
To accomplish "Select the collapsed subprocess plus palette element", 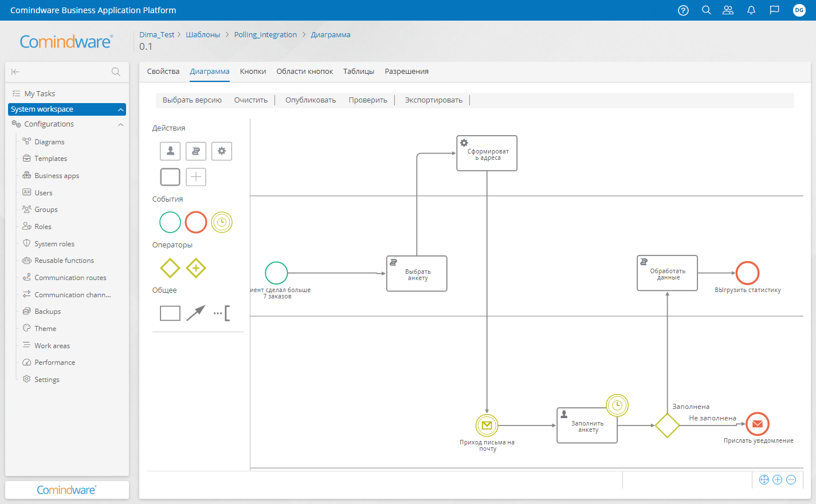I will tap(196, 177).
